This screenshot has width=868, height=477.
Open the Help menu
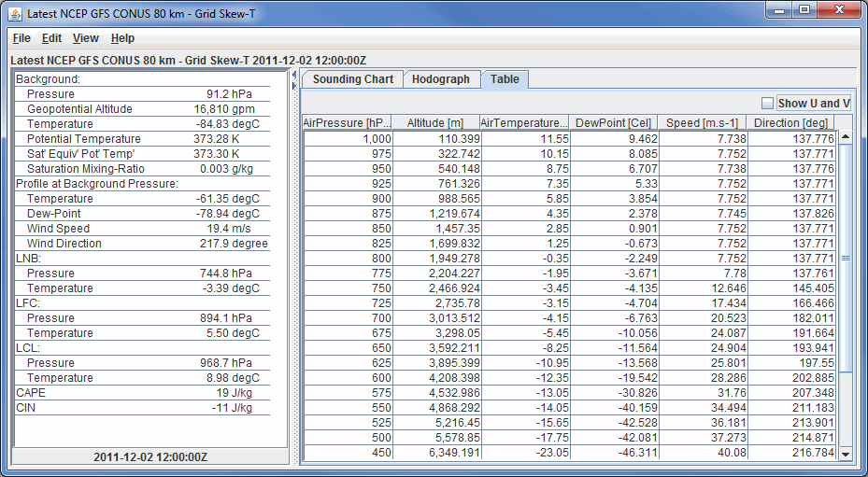tap(122, 38)
